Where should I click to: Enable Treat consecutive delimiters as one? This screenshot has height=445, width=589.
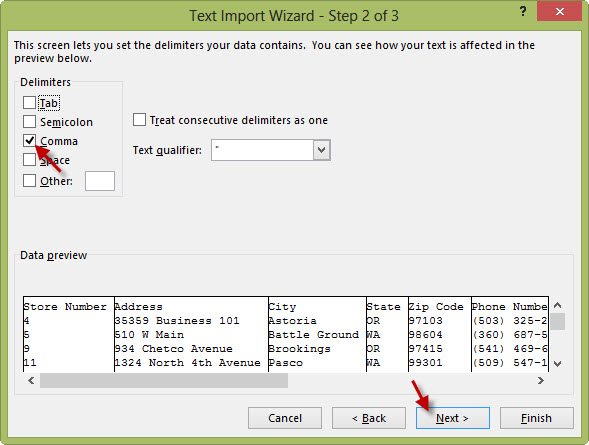click(x=139, y=120)
